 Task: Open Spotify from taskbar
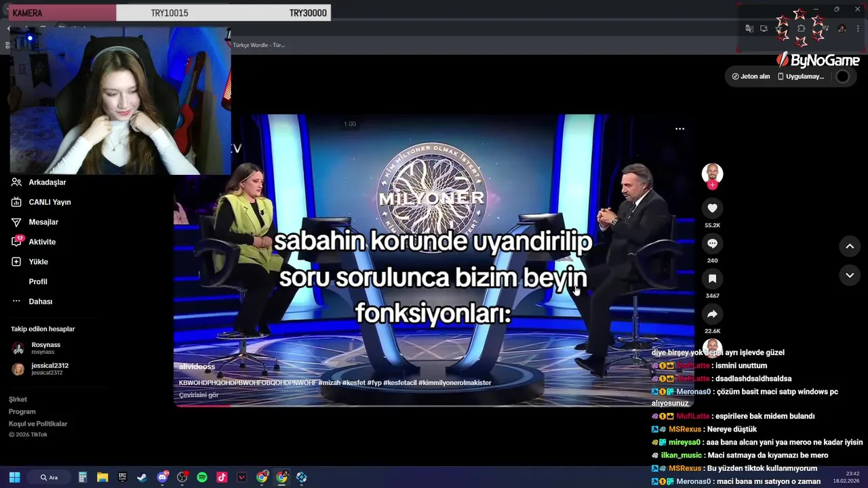(202, 477)
